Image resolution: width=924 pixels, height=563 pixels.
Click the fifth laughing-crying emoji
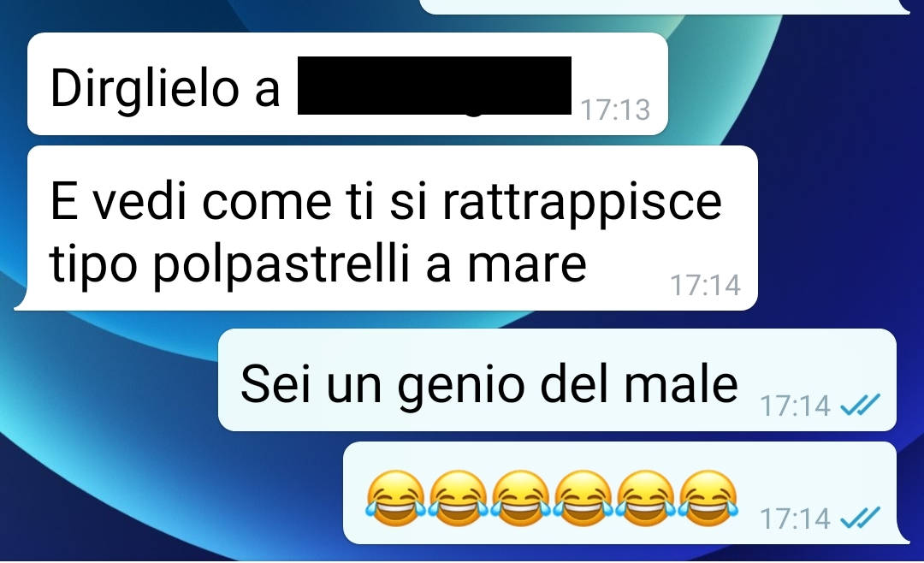click(645, 498)
